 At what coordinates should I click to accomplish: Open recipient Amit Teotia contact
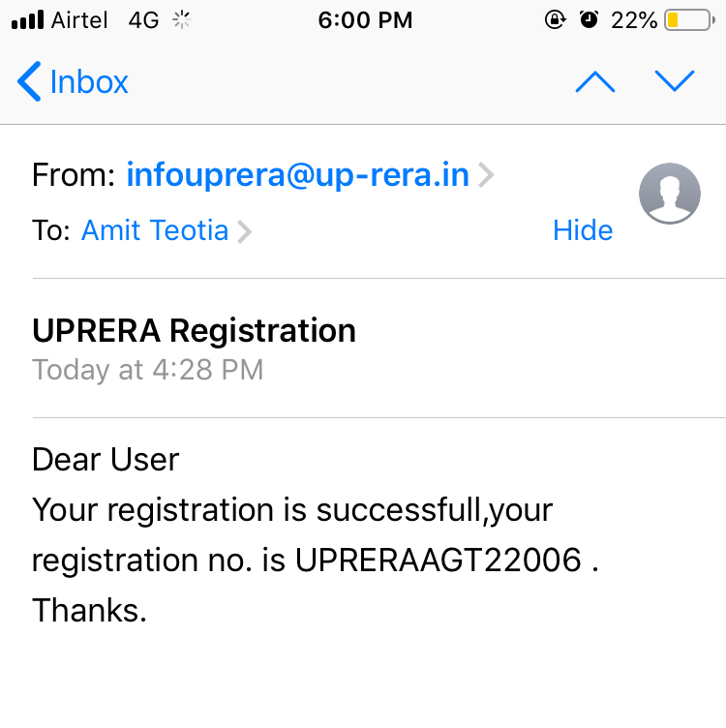(x=155, y=230)
